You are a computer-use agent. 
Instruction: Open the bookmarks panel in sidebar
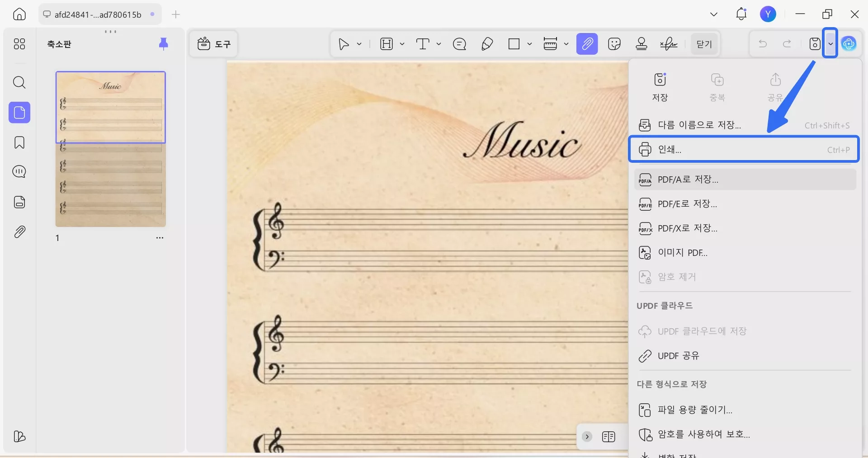tap(19, 142)
